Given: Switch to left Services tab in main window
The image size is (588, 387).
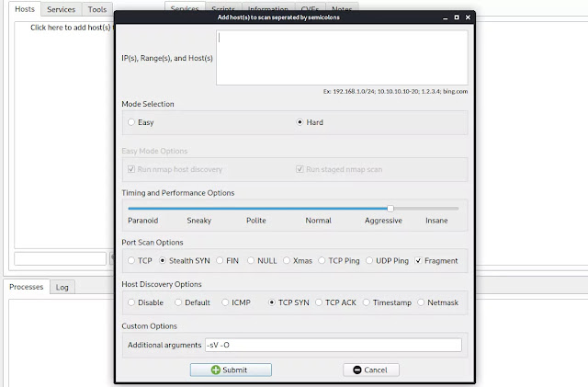Looking at the screenshot, I should [x=62, y=9].
